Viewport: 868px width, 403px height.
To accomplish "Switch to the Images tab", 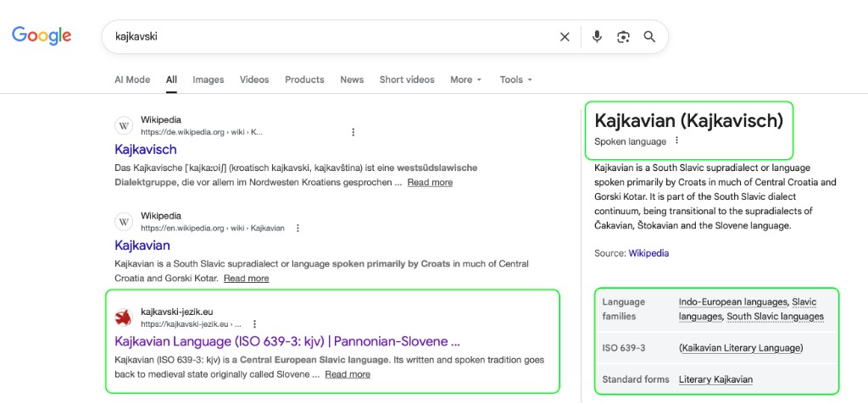I will pos(209,80).
